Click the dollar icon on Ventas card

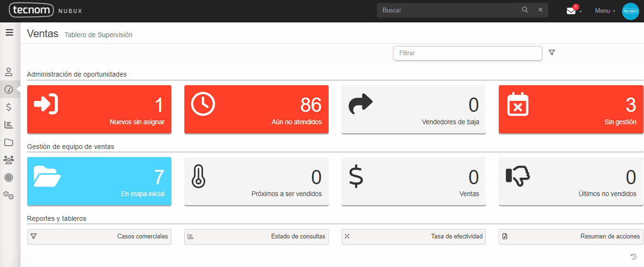356,176
